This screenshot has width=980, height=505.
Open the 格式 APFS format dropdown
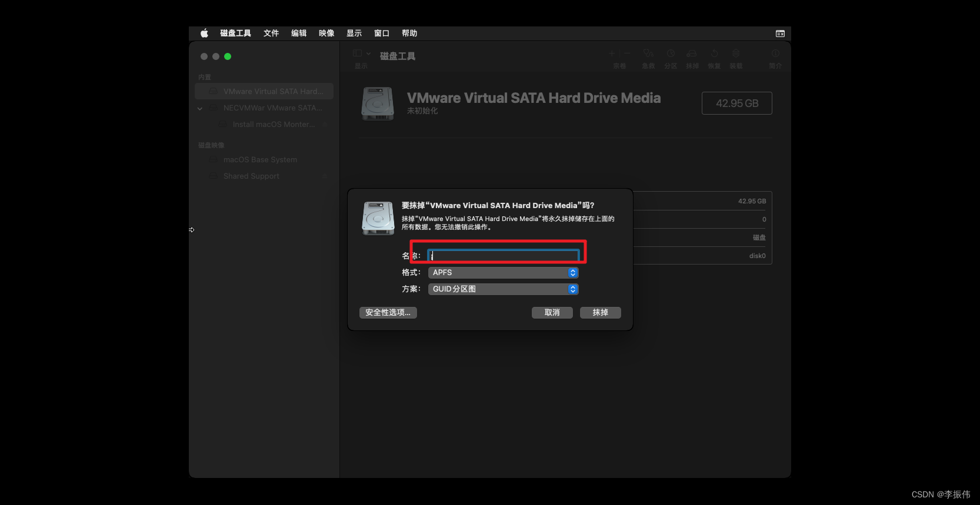(503, 273)
